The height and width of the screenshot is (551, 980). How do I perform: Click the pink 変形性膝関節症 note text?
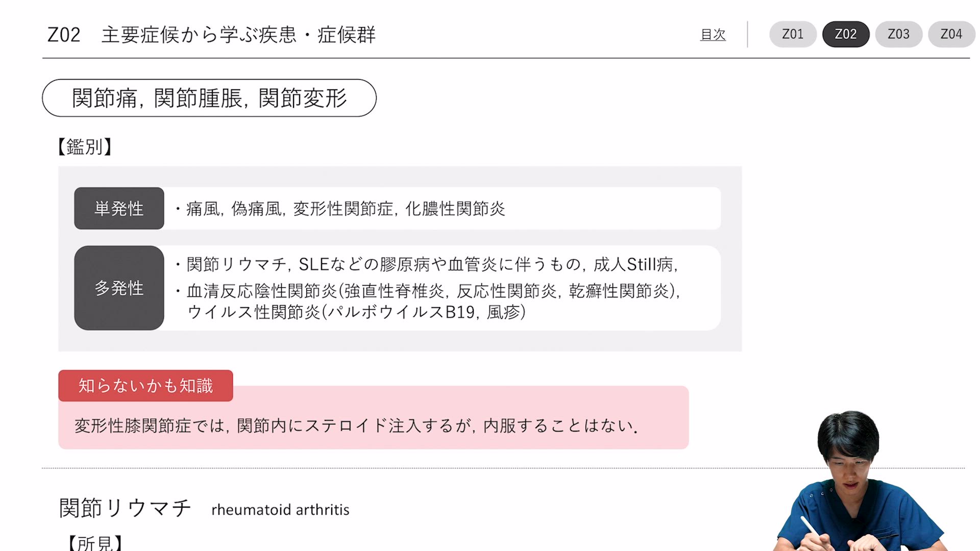pos(356,425)
